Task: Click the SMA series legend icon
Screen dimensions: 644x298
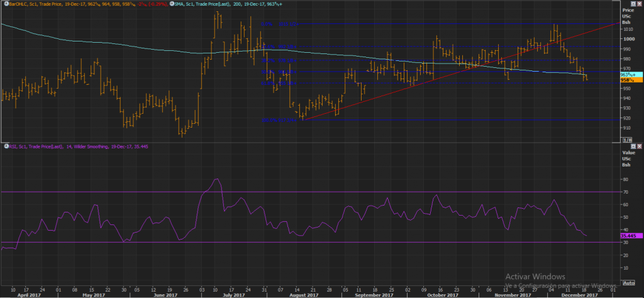Action: pos(172,3)
